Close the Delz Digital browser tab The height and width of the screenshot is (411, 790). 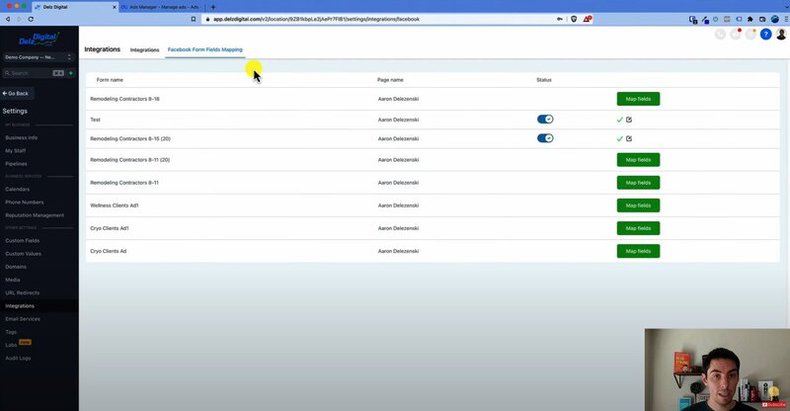coord(114,7)
